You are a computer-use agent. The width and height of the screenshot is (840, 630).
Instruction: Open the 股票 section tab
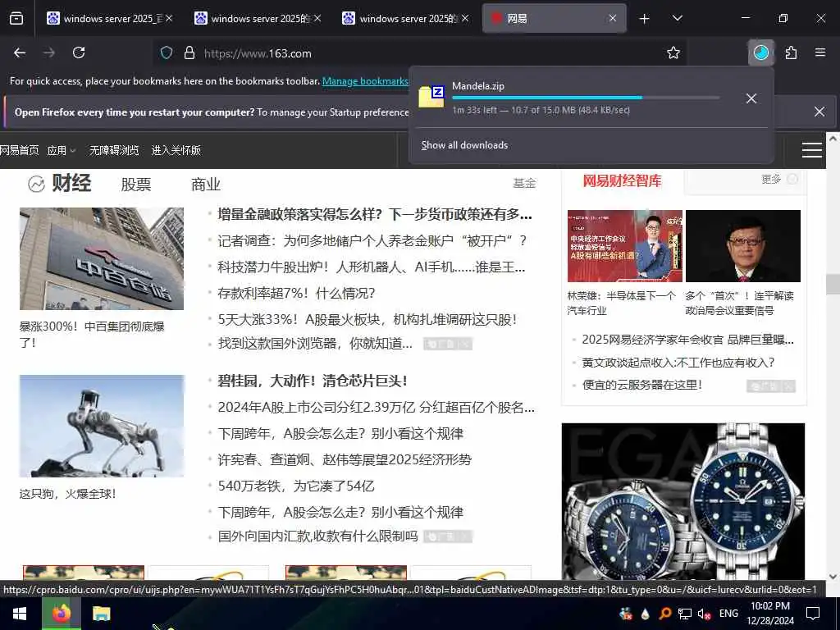[x=135, y=185]
